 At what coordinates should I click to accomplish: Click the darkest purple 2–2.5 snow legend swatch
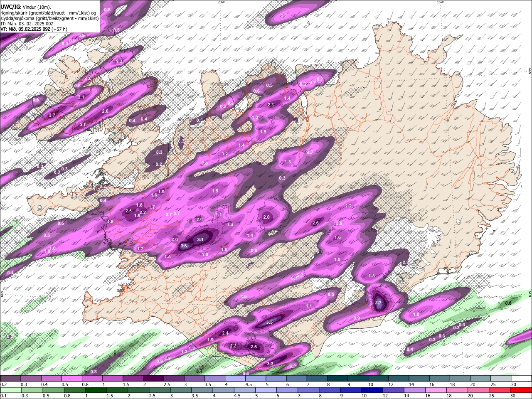pyautogui.click(x=153, y=379)
